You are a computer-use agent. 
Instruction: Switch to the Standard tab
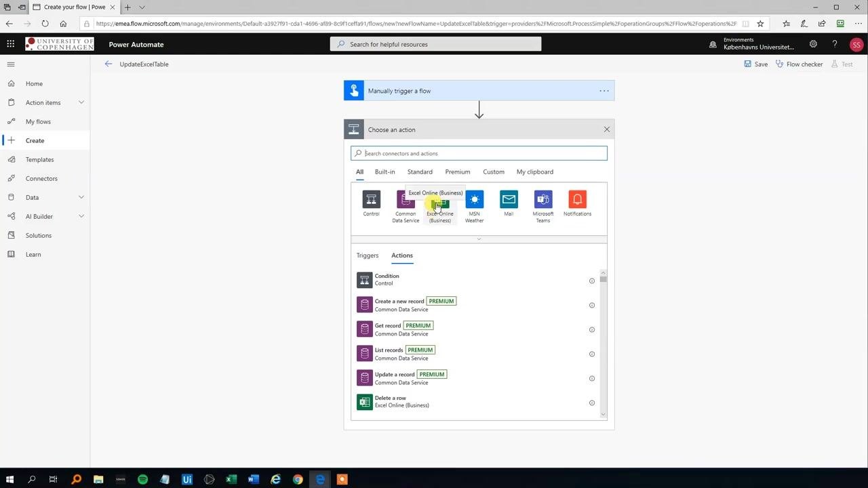[x=420, y=172]
